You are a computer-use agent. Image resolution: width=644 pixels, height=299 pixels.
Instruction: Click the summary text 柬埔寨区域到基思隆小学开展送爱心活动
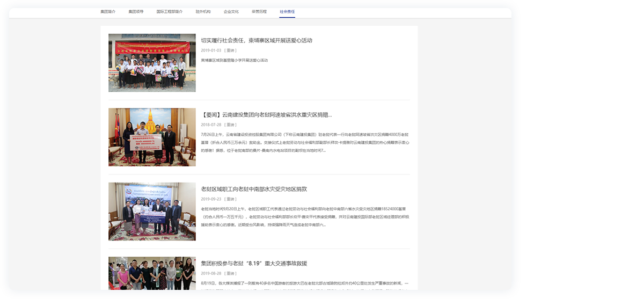pos(234,60)
